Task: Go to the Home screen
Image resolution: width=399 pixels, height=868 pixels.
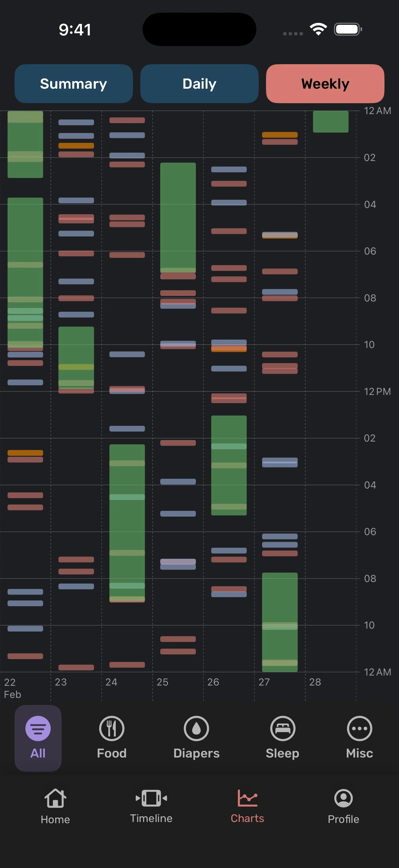Action: coord(55,807)
